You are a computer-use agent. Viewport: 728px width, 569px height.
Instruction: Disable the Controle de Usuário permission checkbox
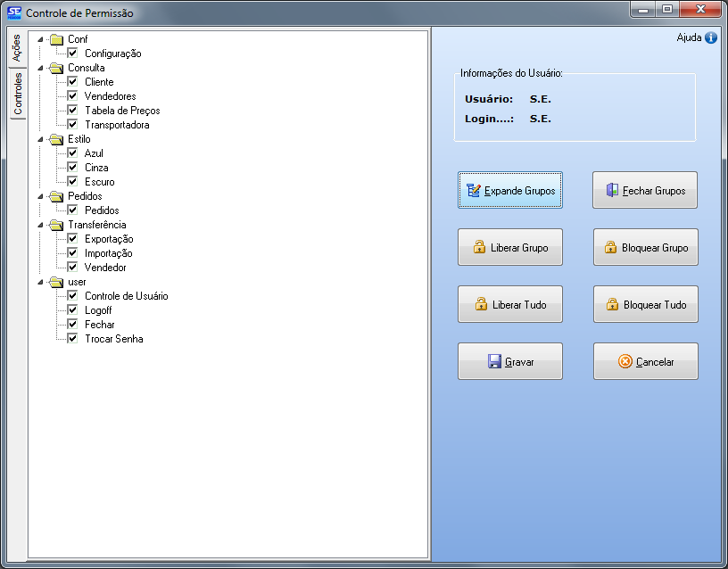click(73, 296)
